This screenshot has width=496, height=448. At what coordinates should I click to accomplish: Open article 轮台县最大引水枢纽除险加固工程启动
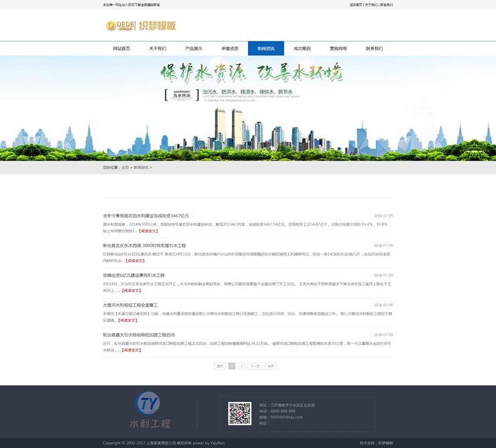[x=139, y=335]
